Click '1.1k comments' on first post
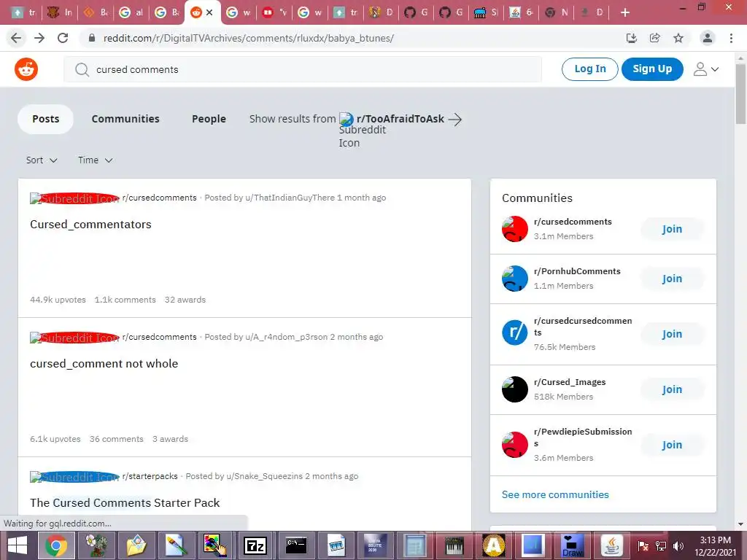 tap(125, 300)
